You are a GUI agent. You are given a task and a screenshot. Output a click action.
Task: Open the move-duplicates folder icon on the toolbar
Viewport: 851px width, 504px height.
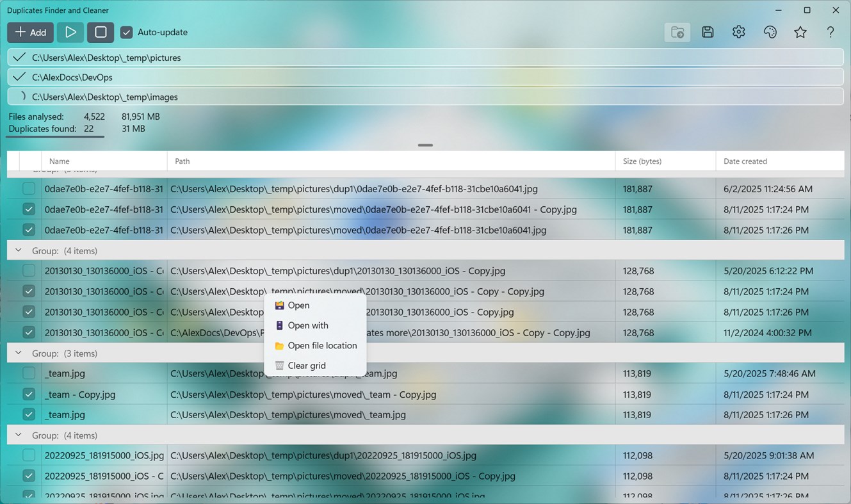[677, 32]
